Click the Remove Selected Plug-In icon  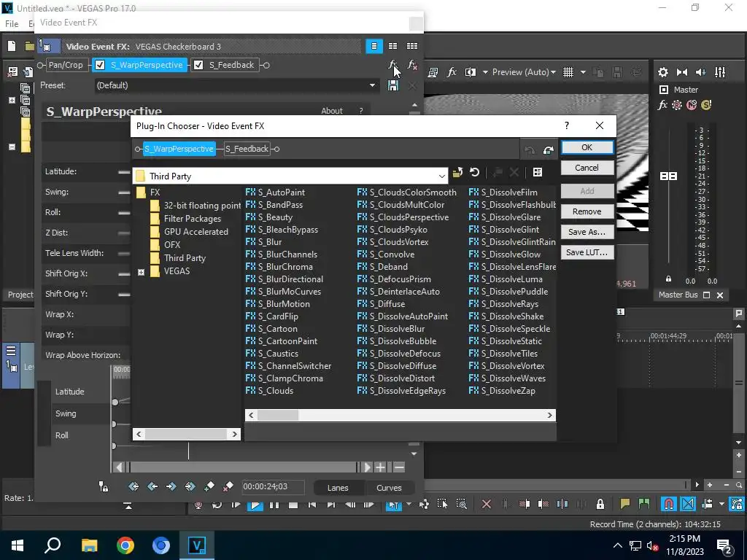point(413,65)
